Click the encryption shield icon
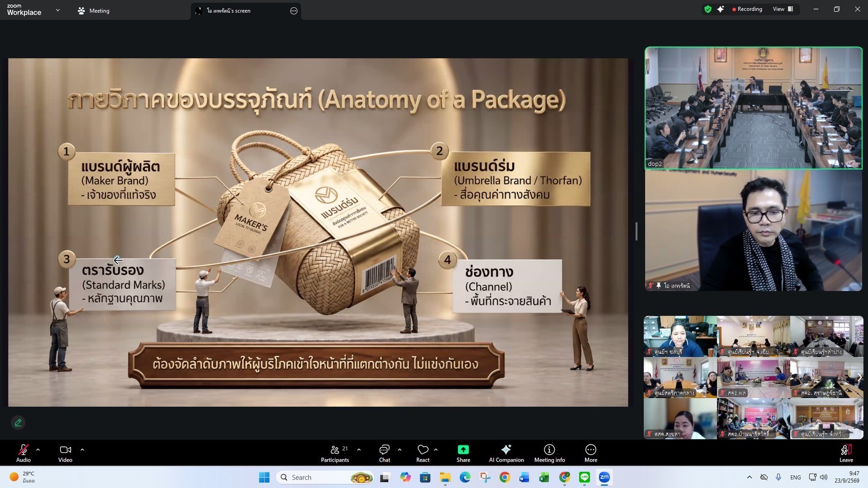868x488 pixels. point(708,9)
